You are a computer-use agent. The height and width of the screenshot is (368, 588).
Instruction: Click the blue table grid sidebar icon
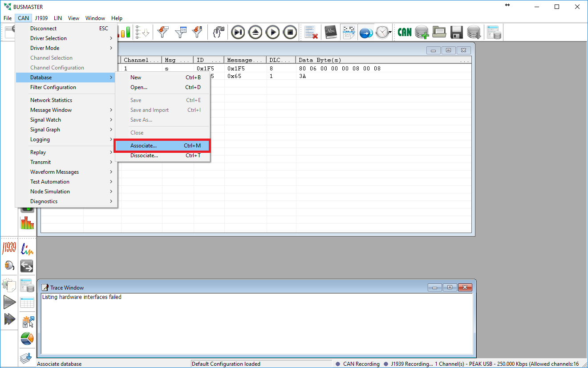pyautogui.click(x=27, y=302)
